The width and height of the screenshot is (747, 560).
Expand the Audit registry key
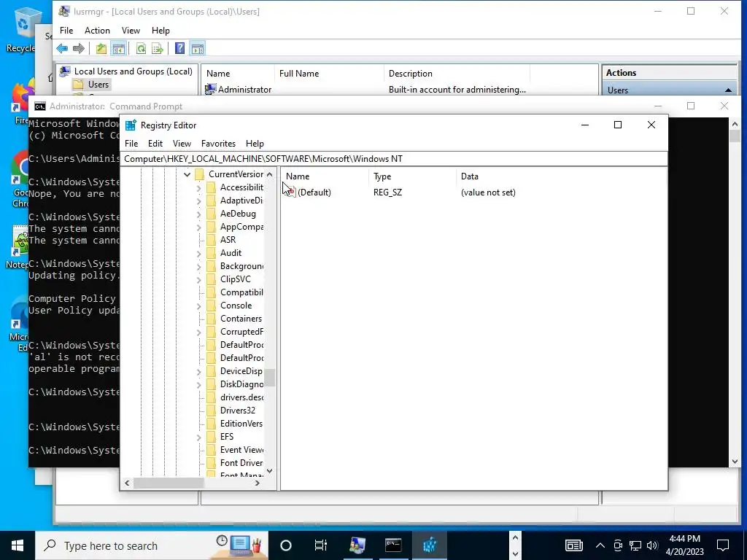tap(198, 253)
